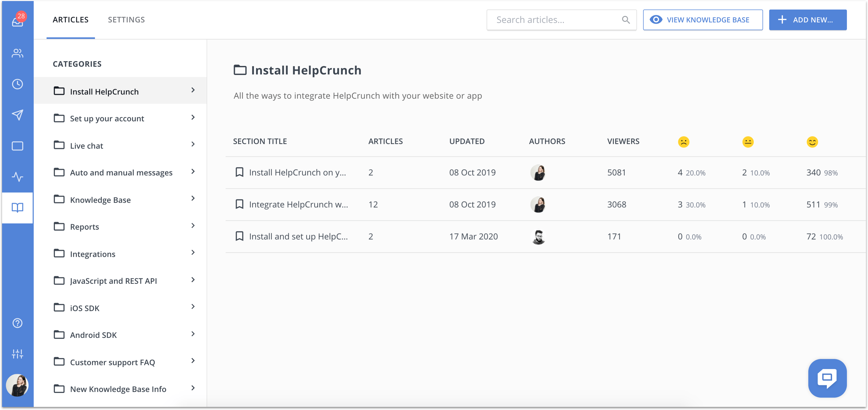Click author avatar in 5081 viewers row

tap(538, 173)
